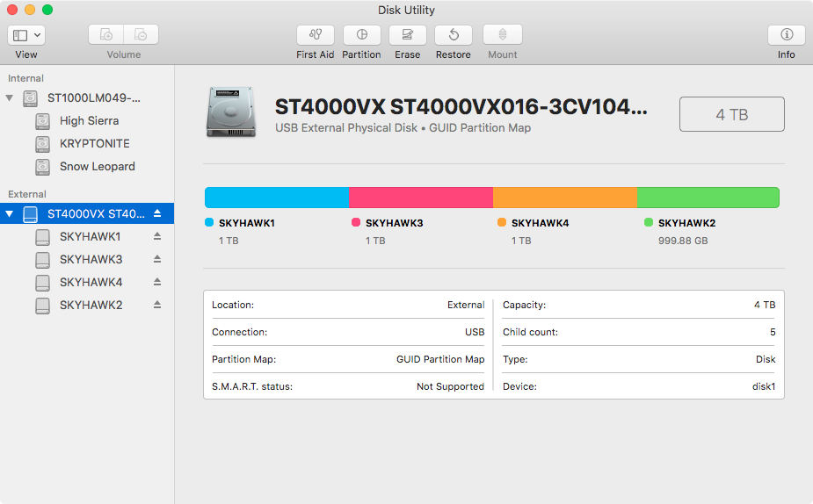813x504 pixels.
Task: Click the orange SKYHAWK4 partition bar segment
Action: click(565, 198)
